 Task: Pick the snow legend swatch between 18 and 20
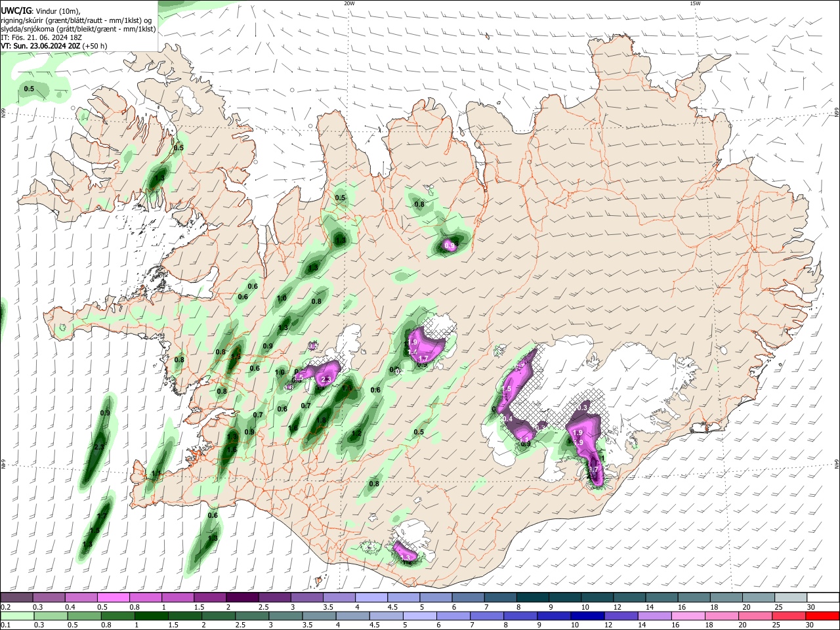[x=726, y=597]
